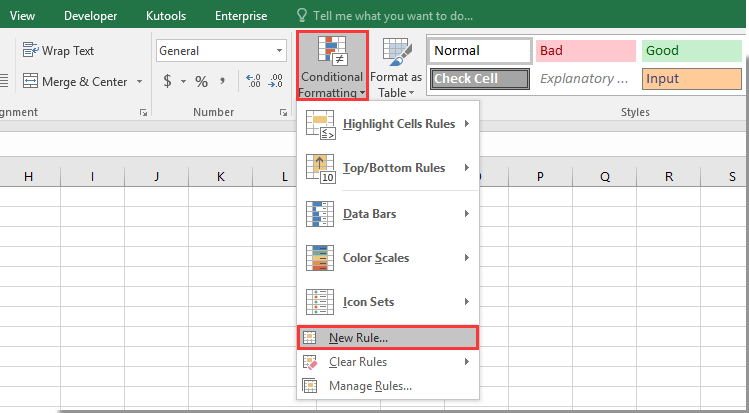The height and width of the screenshot is (413, 749).
Task: Click the Format as Table icon
Action: click(396, 66)
